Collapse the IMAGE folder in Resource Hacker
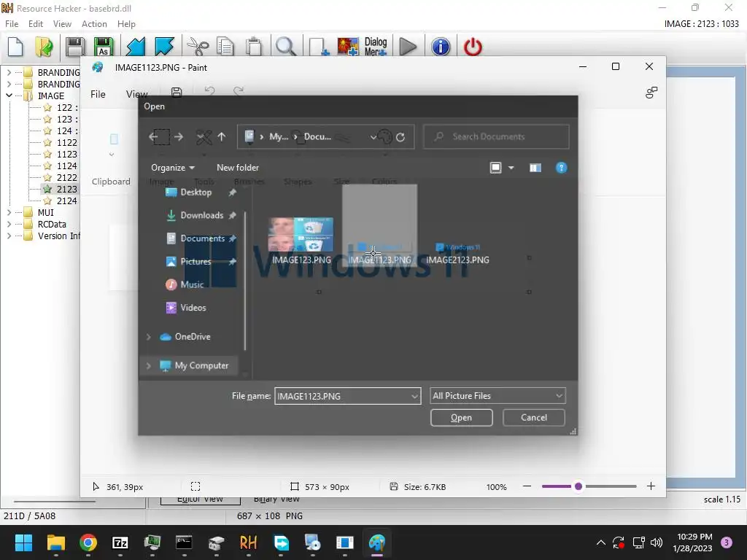 coord(9,96)
